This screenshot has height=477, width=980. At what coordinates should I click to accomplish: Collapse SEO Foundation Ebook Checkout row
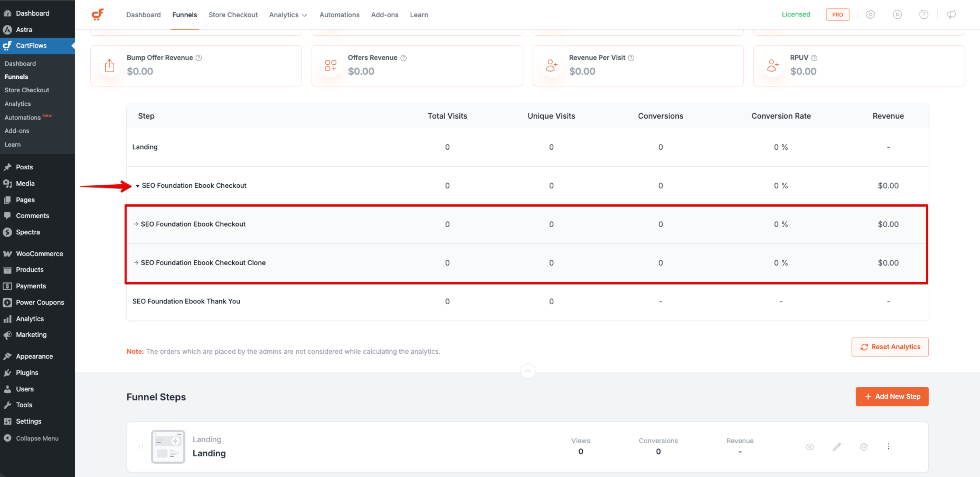(137, 186)
